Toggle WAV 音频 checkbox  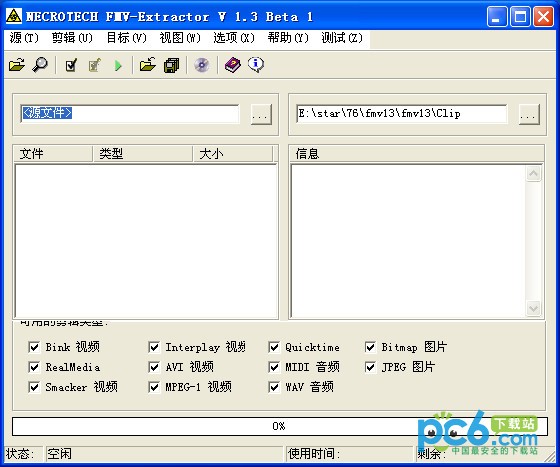(274, 387)
